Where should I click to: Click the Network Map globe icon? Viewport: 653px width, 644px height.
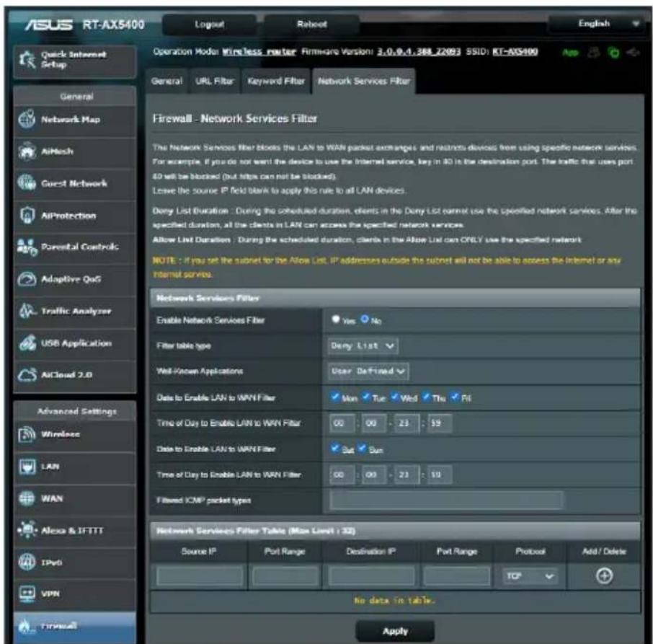click(27, 119)
